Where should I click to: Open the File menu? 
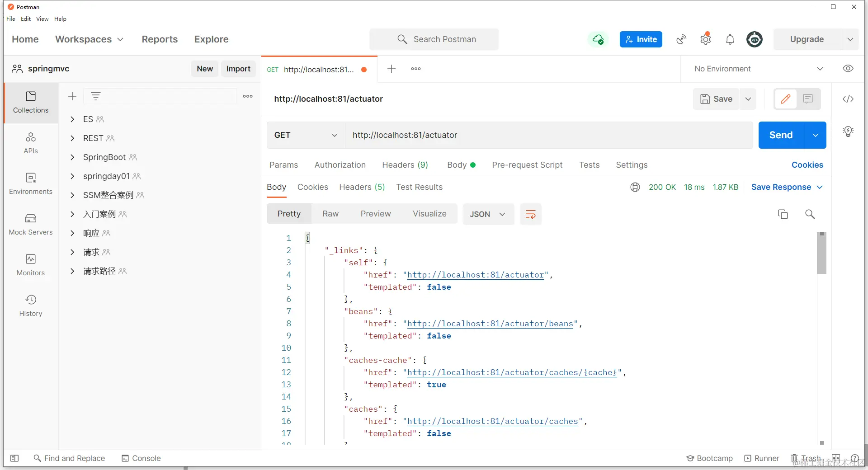tap(11, 19)
